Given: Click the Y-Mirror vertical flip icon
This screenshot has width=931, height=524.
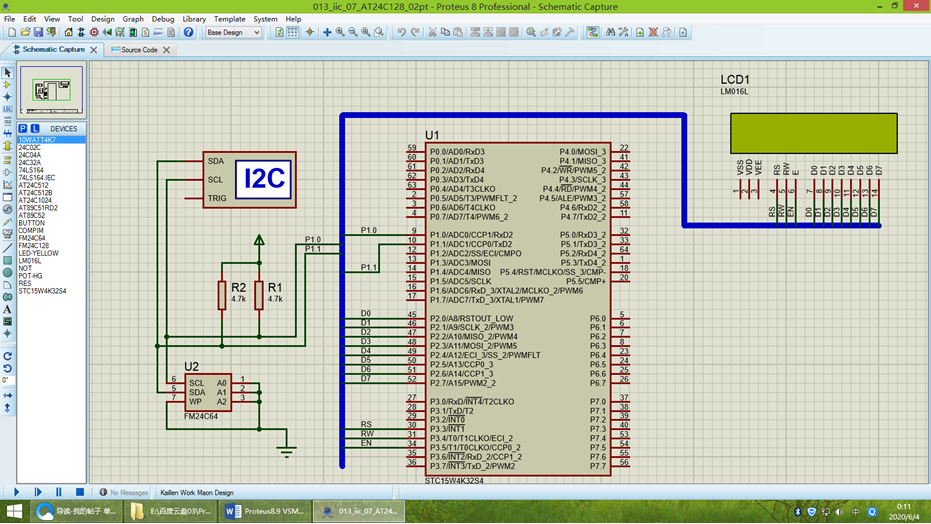Looking at the screenshot, I should click(7, 408).
